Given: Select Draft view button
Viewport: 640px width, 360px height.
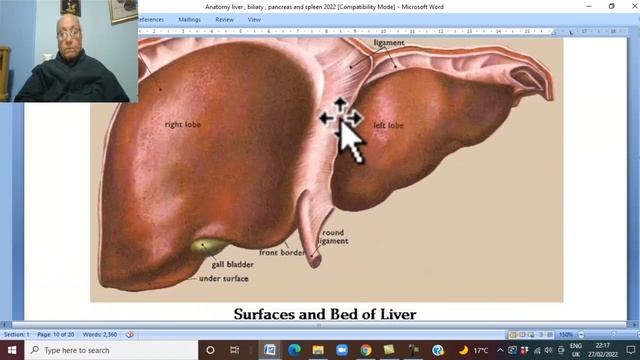Looking at the screenshot, I should tap(549, 335).
